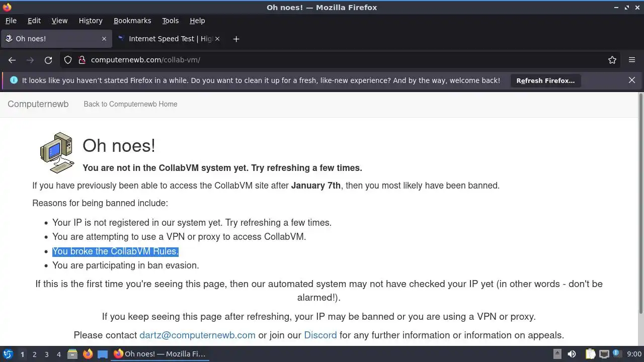644x362 pixels.
Task: Click the computer illustration image
Action: click(57, 152)
